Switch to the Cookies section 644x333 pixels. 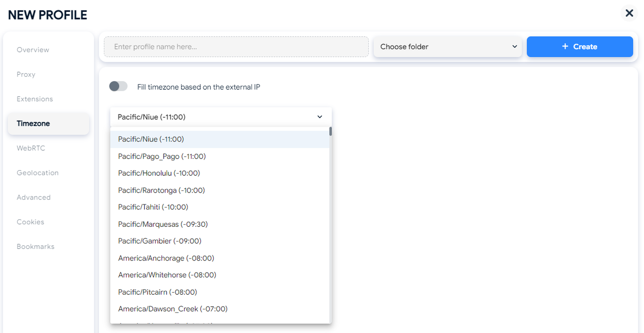31,222
